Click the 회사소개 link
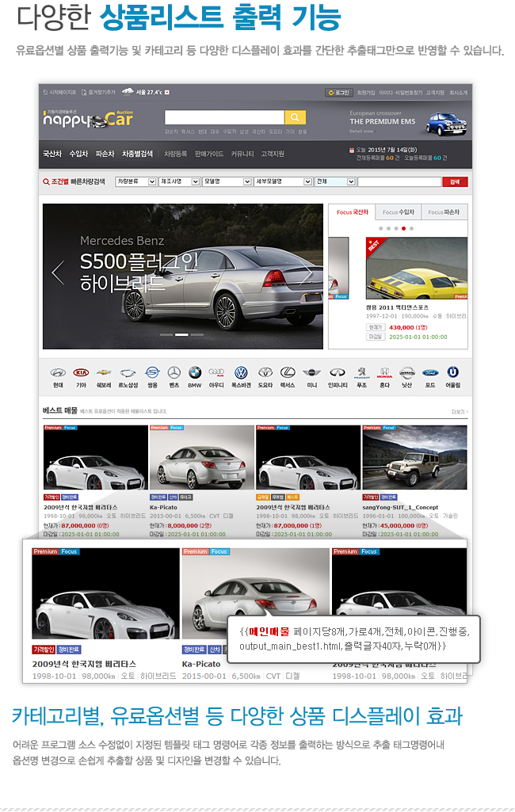The height and width of the screenshot is (812, 515). 458,93
